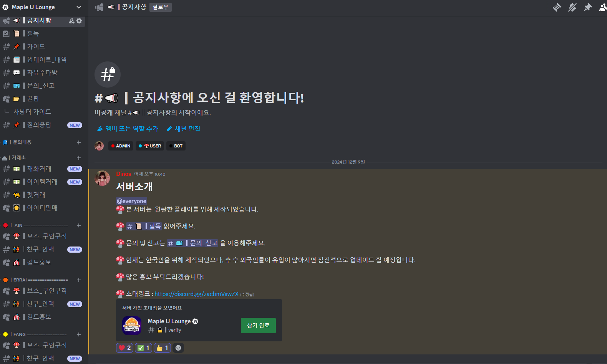Open the 자유수다방 channel
Viewport: 607px width, 364px height.
click(x=42, y=73)
